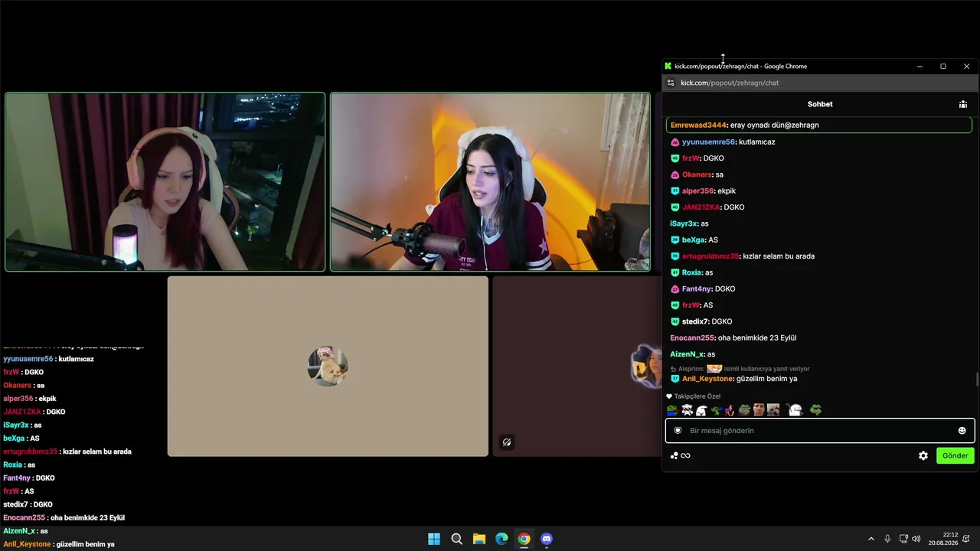Open chat settings gear
The width and height of the screenshot is (980, 551).
pos(923,455)
